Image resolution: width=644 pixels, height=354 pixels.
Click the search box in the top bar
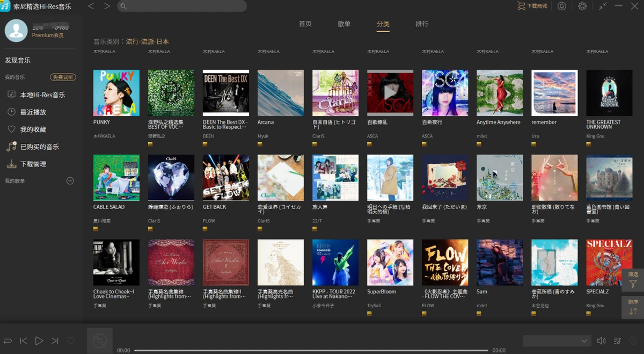point(182,6)
